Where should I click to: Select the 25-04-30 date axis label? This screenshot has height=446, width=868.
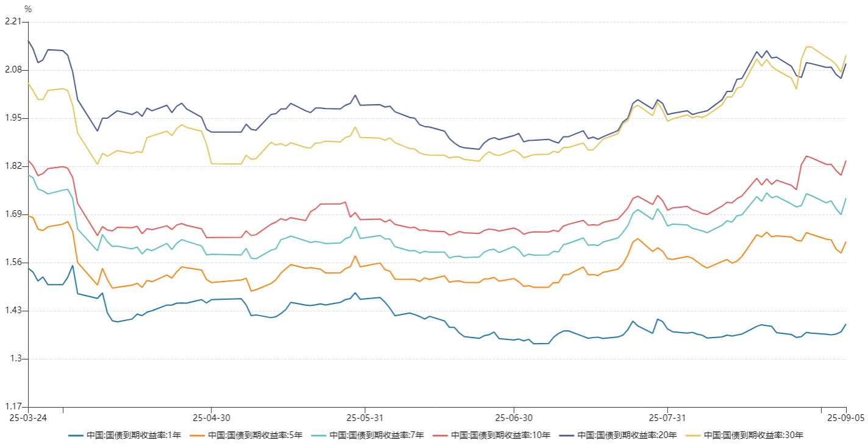point(210,418)
